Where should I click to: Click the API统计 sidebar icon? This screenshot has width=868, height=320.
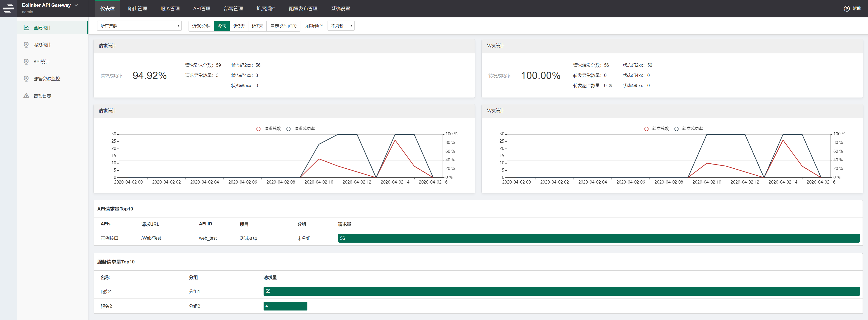tap(26, 62)
